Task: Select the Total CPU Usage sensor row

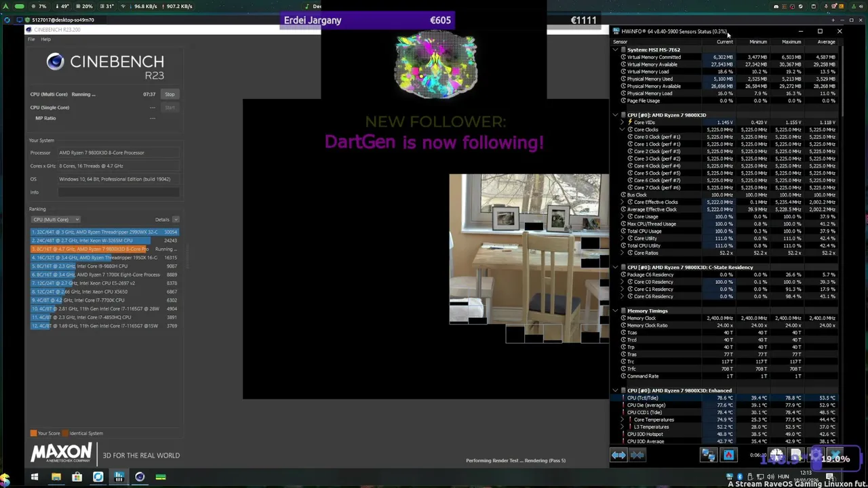Action: coord(726,231)
